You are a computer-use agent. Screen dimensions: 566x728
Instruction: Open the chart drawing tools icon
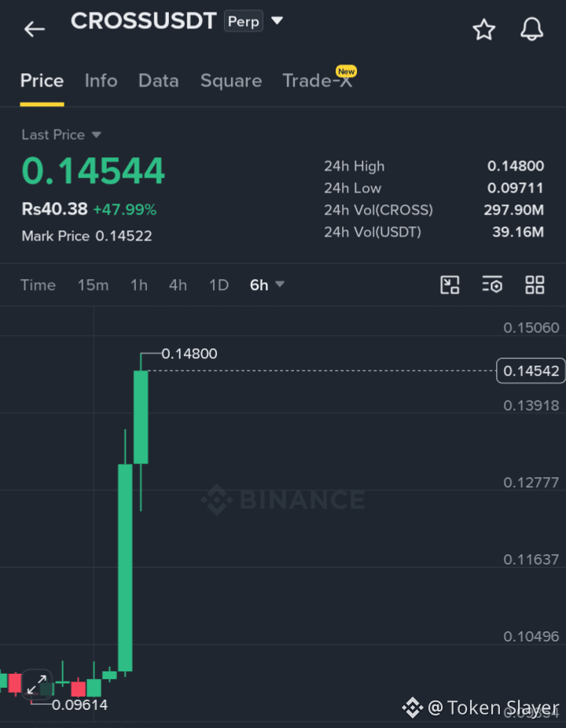(x=450, y=285)
